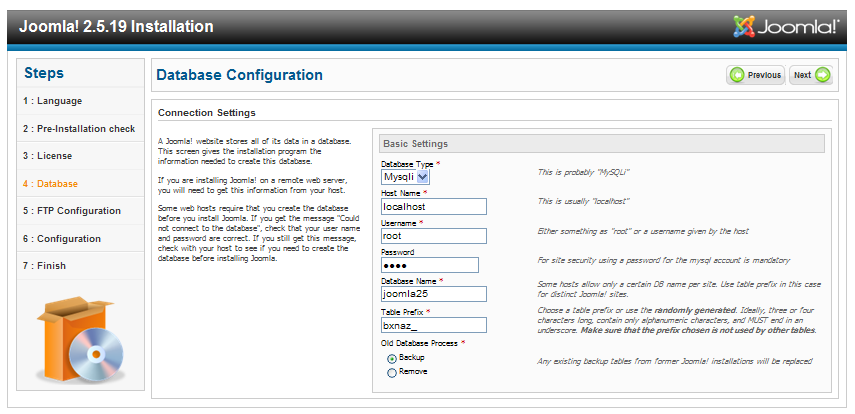Image resolution: width=855 pixels, height=414 pixels.
Task: Click the green Next arrow icon
Action: click(822, 75)
